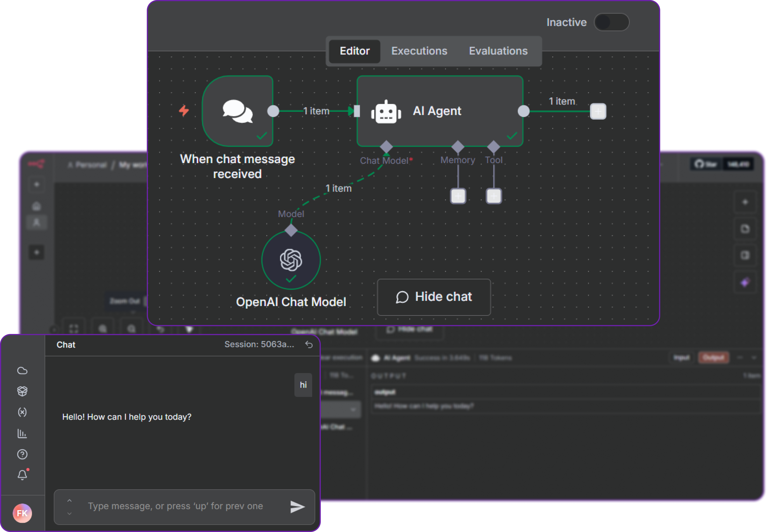This screenshot has height=532, width=767.
Task: Toggle the Inactive workflow switch
Action: click(x=611, y=22)
